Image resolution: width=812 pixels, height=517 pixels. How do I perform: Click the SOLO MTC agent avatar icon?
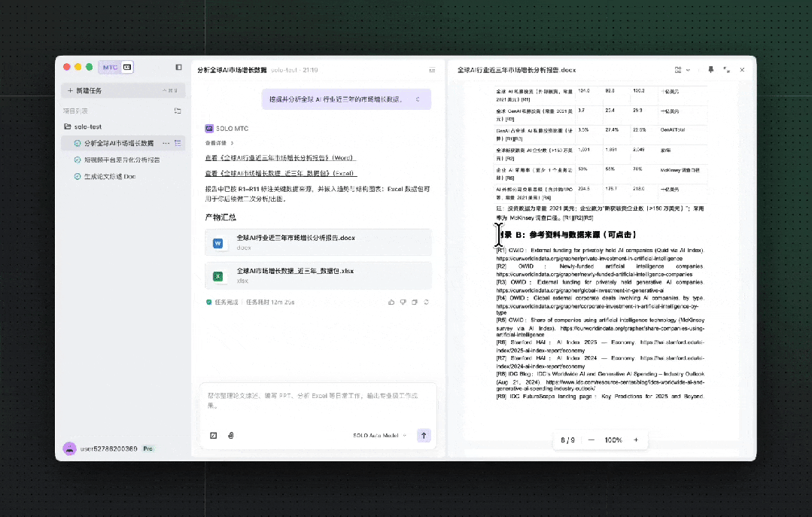pyautogui.click(x=209, y=129)
